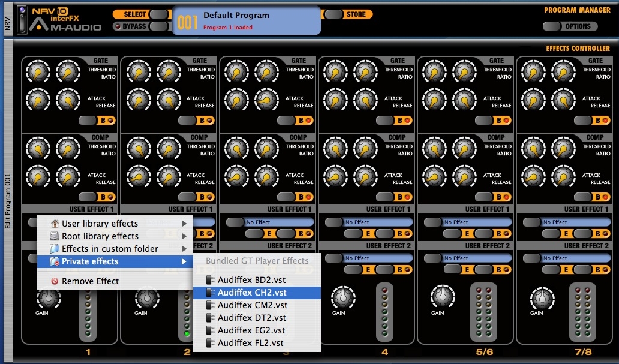Click the Audiffex EG2.vst plugin icon
619x364 pixels.
tap(211, 330)
